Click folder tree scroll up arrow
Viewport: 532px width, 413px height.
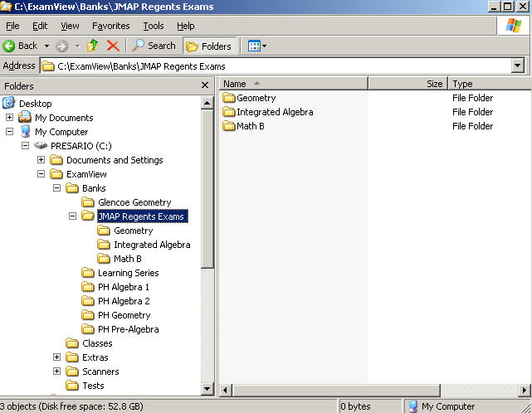pos(207,103)
